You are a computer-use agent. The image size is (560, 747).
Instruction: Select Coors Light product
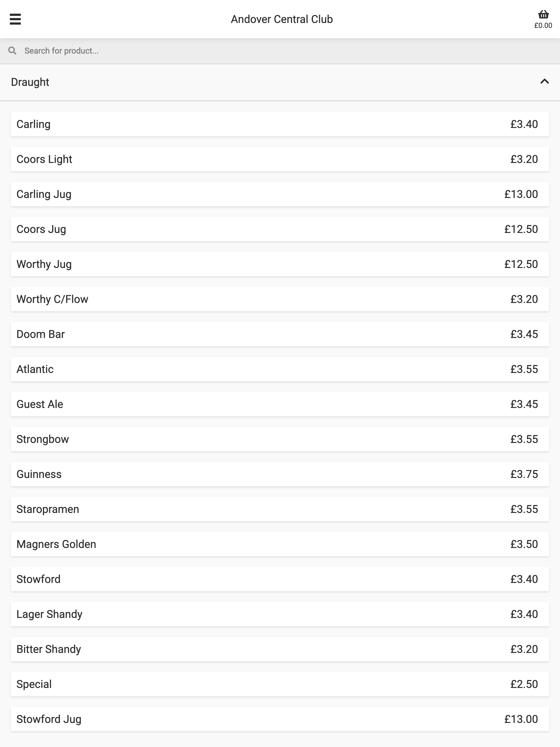coord(280,159)
